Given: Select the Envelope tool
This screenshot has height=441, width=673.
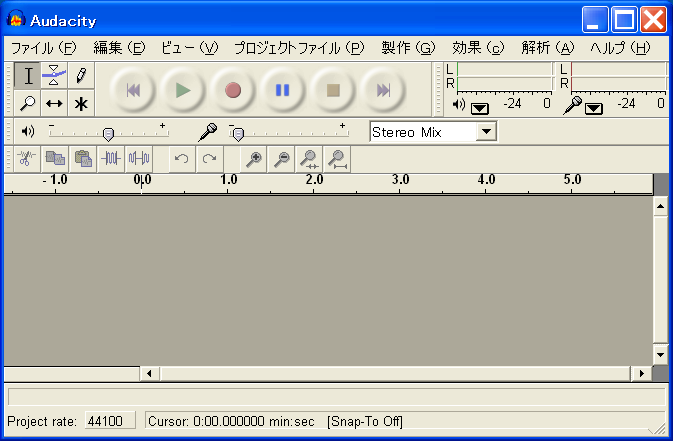Looking at the screenshot, I should (54, 76).
